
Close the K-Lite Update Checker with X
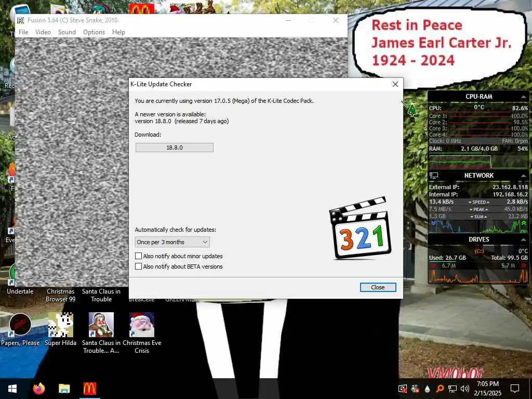click(395, 84)
